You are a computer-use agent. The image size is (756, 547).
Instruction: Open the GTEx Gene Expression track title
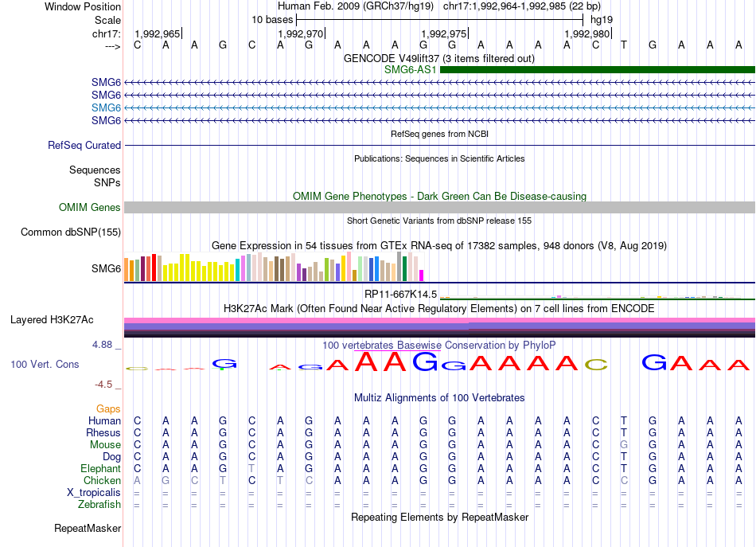439,245
